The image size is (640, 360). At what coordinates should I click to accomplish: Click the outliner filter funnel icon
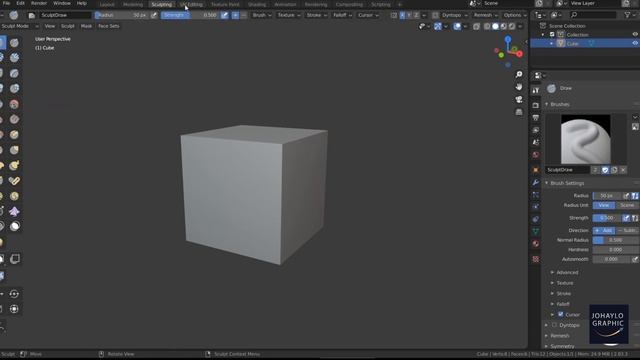pos(628,15)
